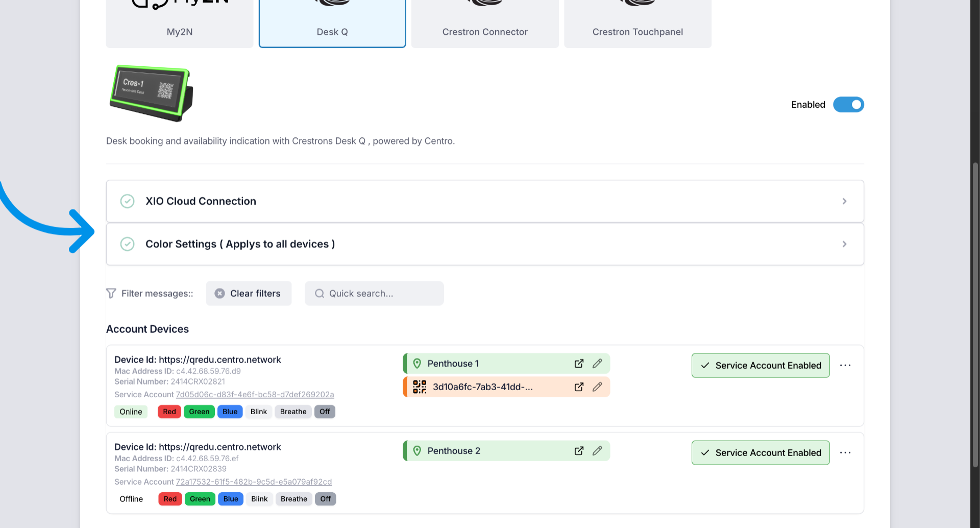Click the clear filters X icon

219,293
